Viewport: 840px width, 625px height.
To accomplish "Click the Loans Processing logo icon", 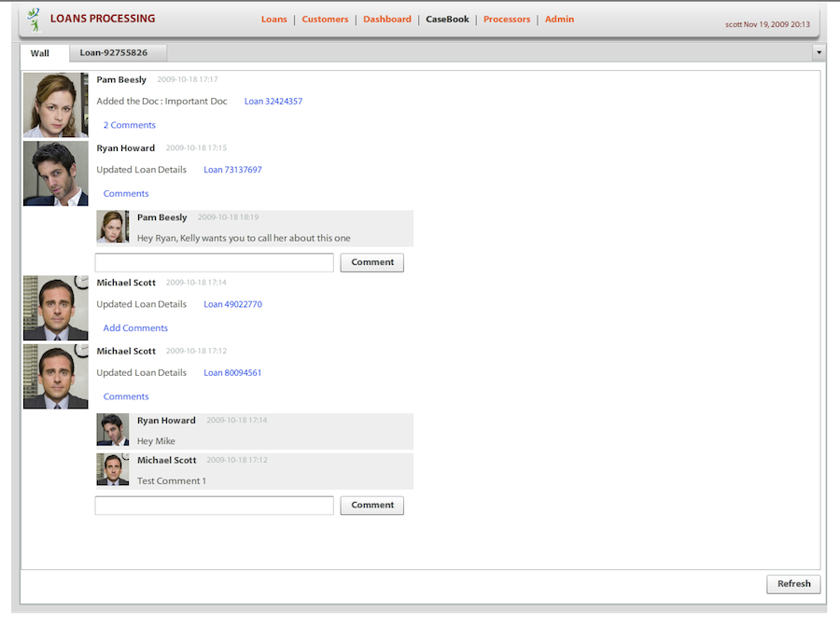I will (34, 20).
